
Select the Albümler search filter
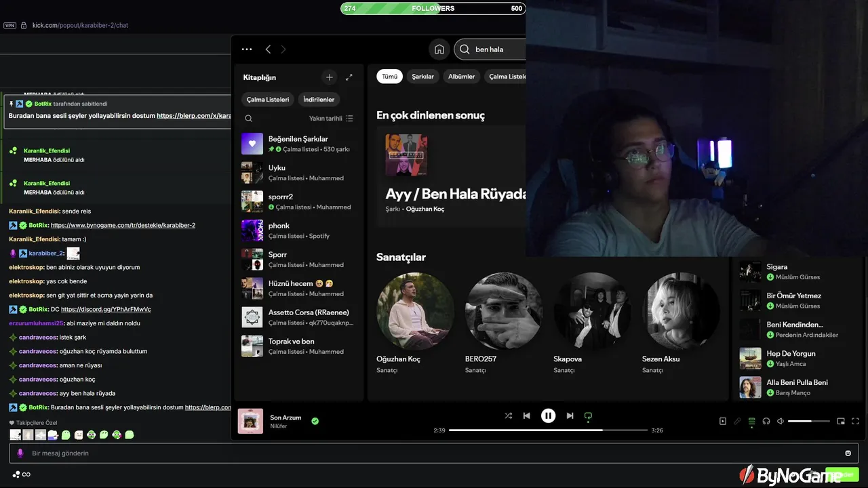pyautogui.click(x=462, y=77)
